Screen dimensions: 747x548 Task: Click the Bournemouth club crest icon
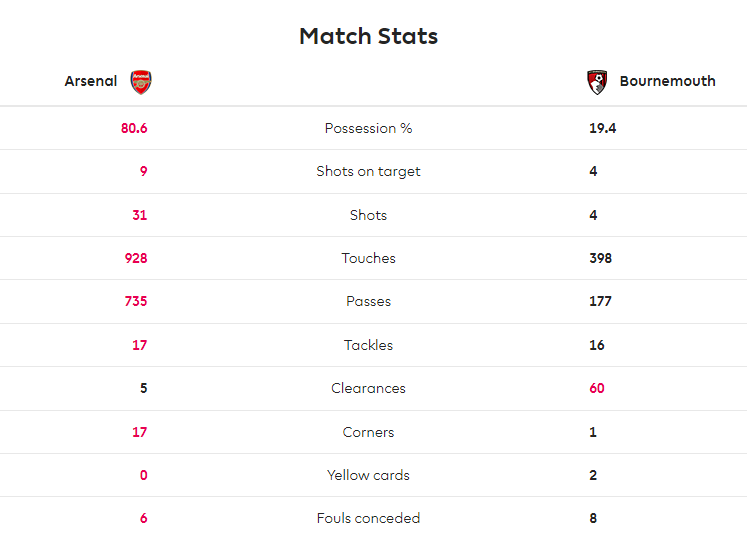pos(597,82)
